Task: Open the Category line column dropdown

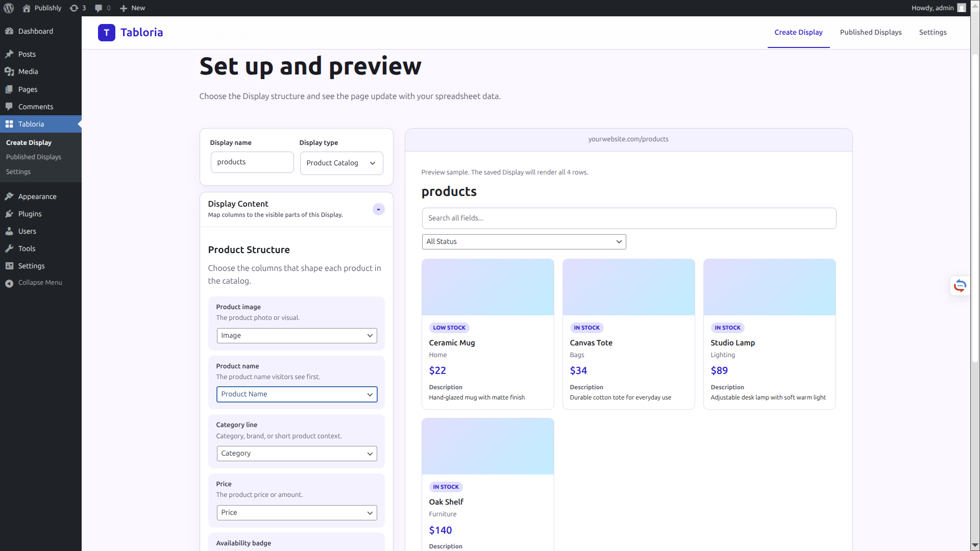Action: (297, 454)
